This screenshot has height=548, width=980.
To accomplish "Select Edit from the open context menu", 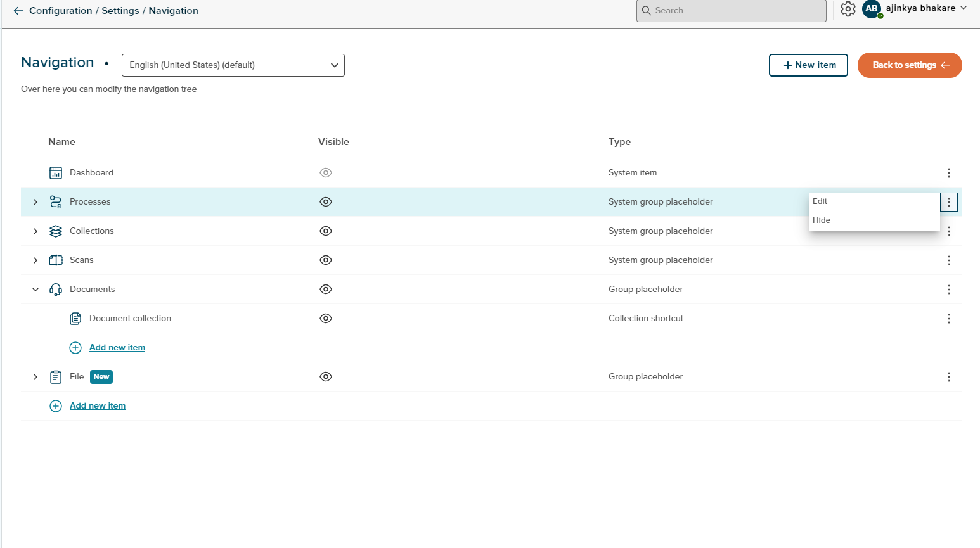I will 820,201.
